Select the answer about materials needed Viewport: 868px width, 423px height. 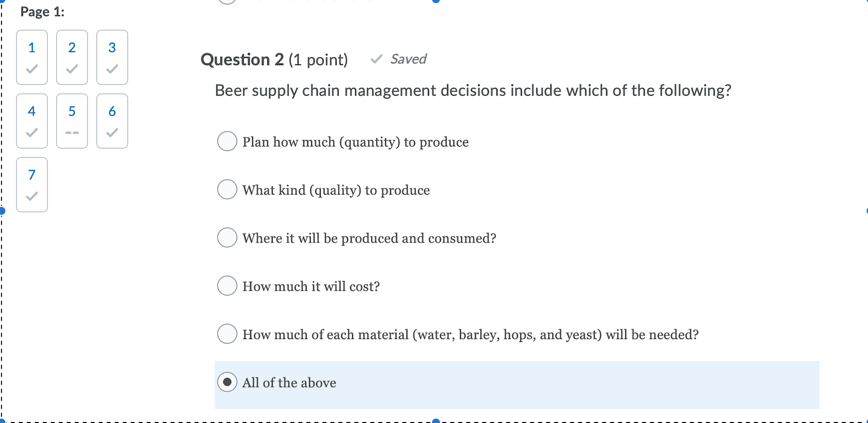tap(227, 334)
